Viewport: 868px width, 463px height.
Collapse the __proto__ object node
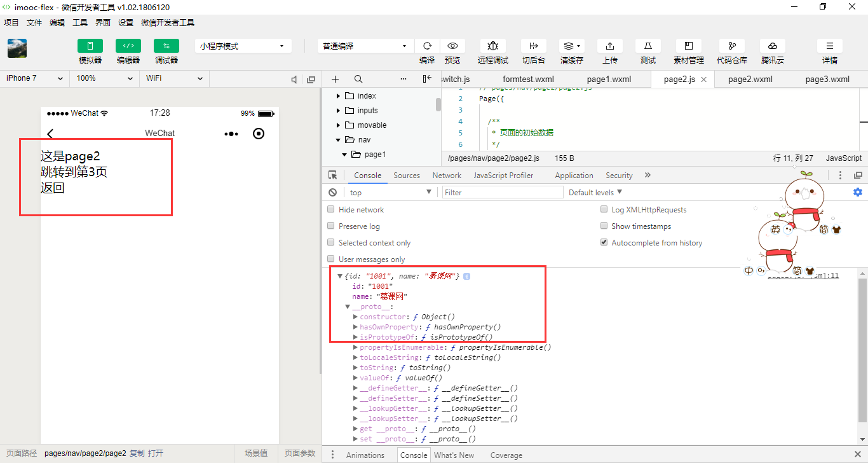[348, 307]
